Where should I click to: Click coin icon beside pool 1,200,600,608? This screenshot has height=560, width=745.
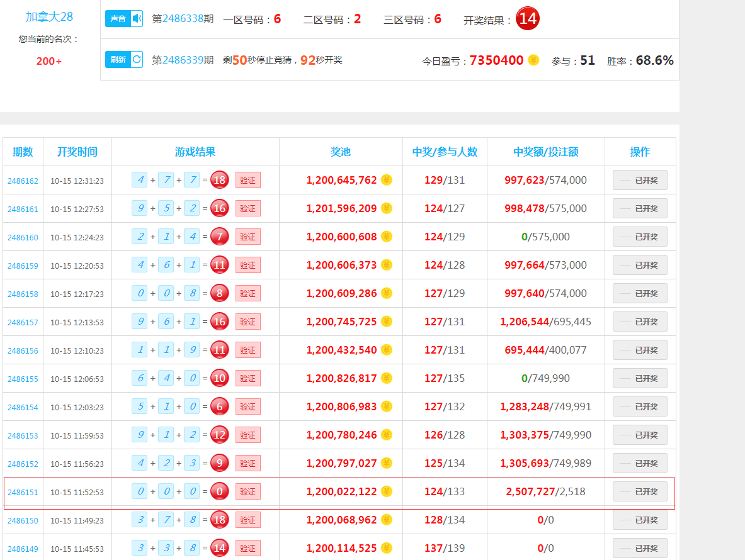tap(387, 237)
